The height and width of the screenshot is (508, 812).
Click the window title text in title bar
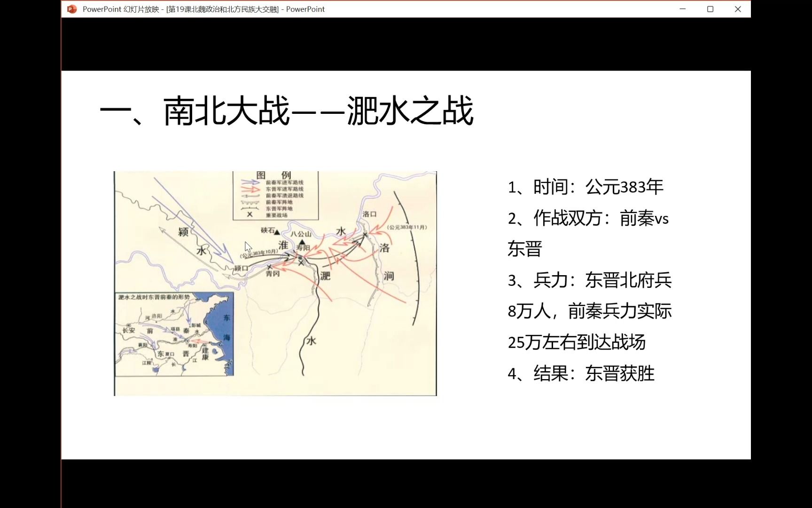coord(203,9)
